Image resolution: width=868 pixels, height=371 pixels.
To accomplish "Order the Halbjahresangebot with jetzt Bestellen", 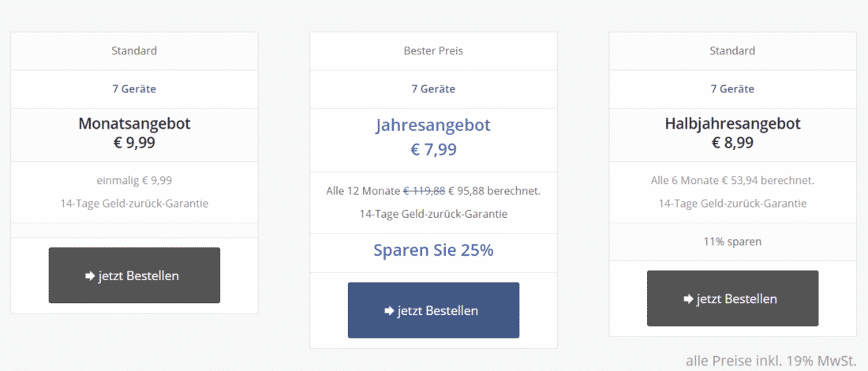I will 732,298.
